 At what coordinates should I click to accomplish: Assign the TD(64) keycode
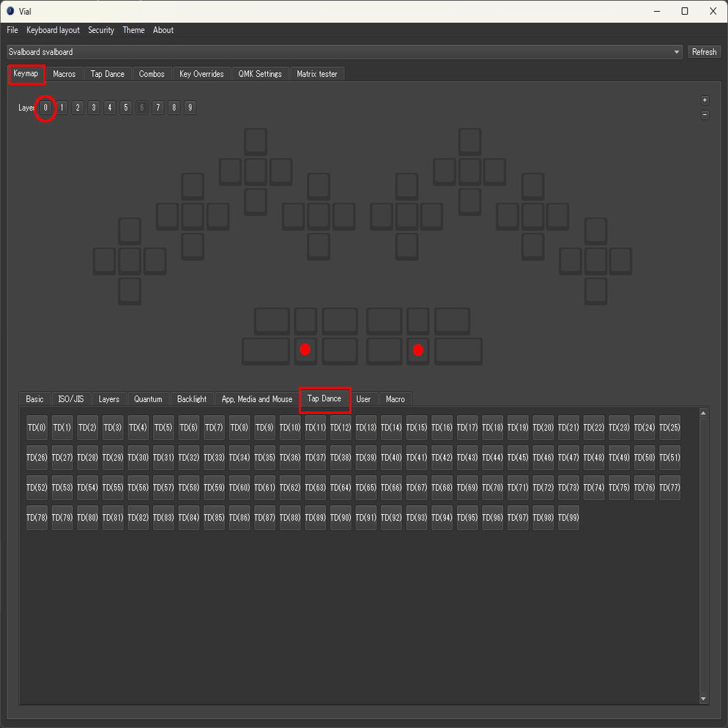pos(341,488)
